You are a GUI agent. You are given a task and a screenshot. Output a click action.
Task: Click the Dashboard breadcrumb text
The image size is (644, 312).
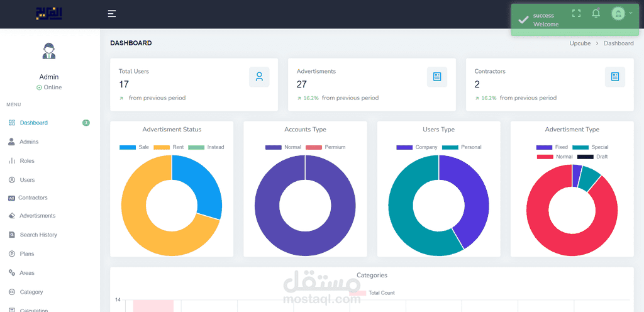coord(619,43)
